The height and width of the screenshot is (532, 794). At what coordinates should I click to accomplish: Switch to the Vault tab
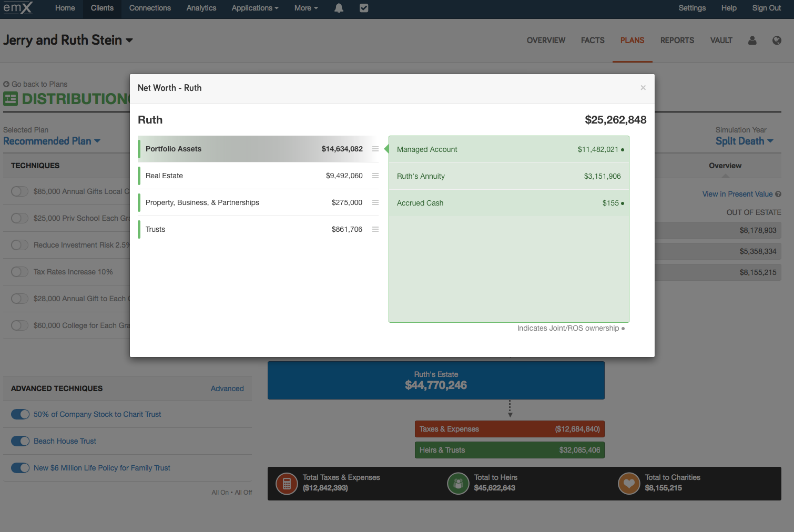coord(721,40)
